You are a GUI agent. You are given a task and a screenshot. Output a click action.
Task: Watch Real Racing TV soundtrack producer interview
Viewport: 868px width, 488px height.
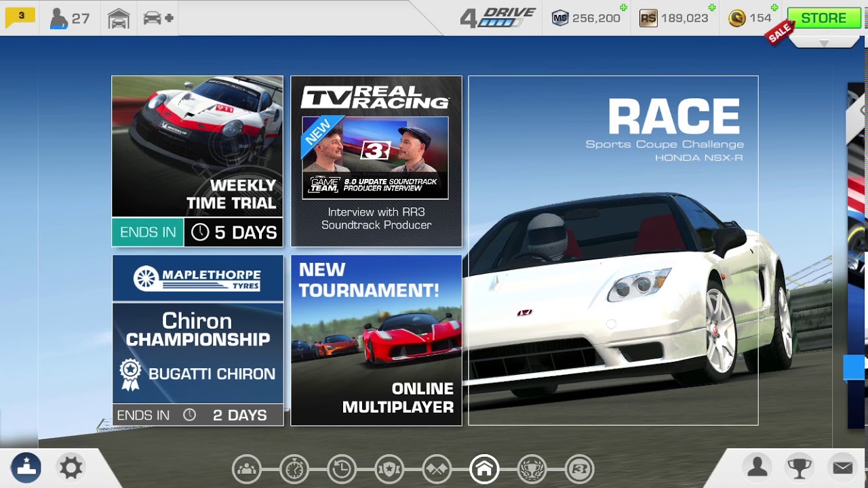pos(376,161)
